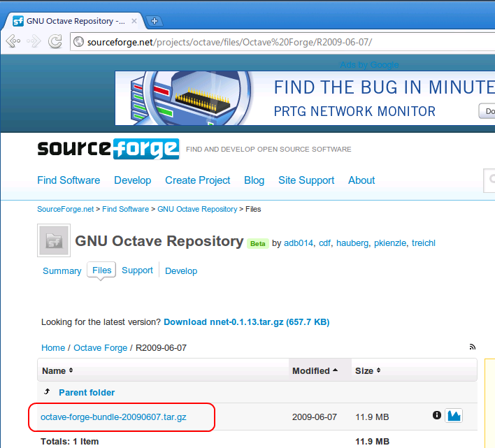Open a new tab with the plus button
The width and height of the screenshot is (495, 448).
(x=155, y=21)
